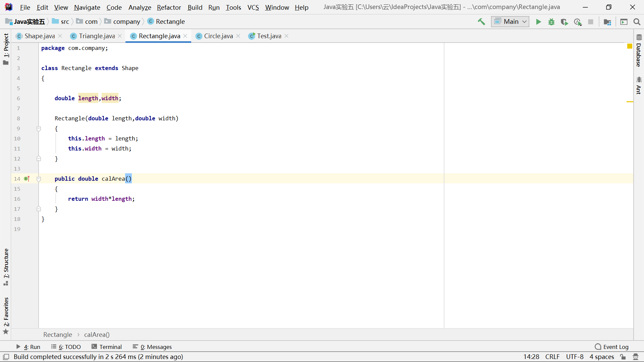Image resolution: width=644 pixels, height=362 pixels.
Task: Click the Java实验五 project breadcrumb
Action: (x=25, y=22)
